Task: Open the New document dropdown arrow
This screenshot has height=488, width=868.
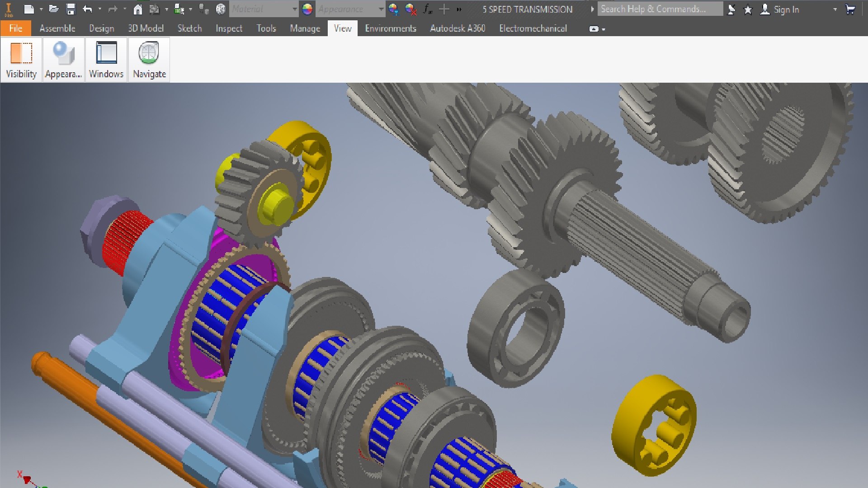Action: pyautogui.click(x=41, y=9)
